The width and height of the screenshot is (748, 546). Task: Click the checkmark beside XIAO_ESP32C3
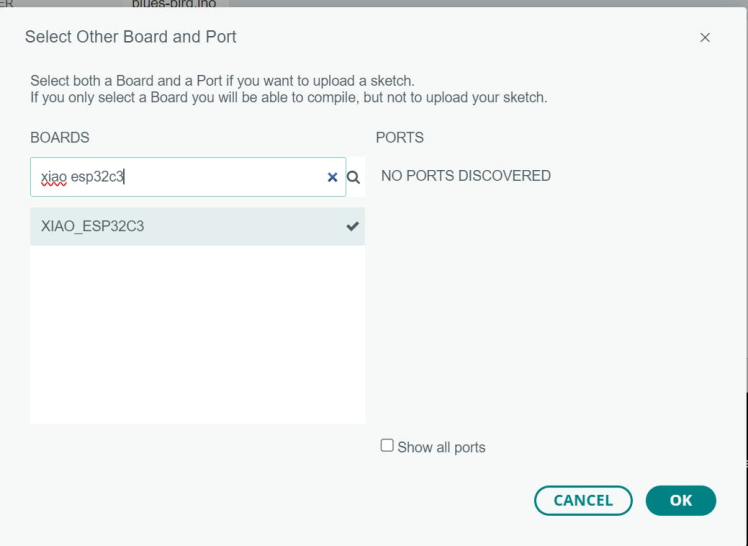(x=352, y=226)
